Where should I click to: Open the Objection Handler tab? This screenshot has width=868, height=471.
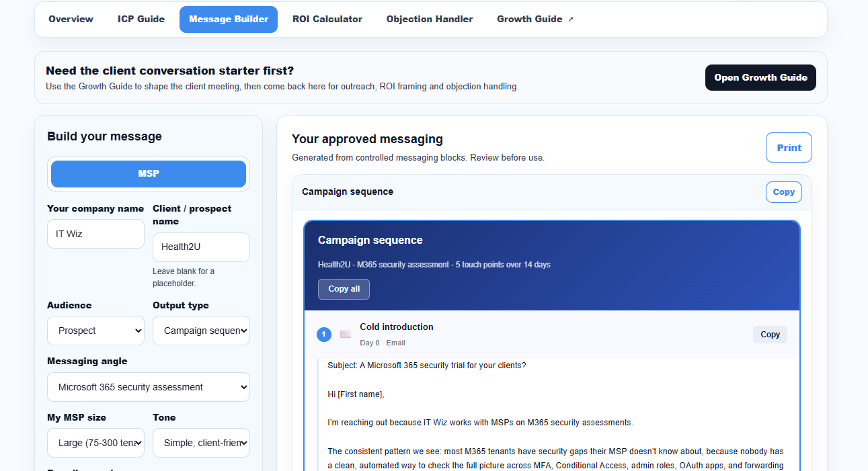coord(430,19)
